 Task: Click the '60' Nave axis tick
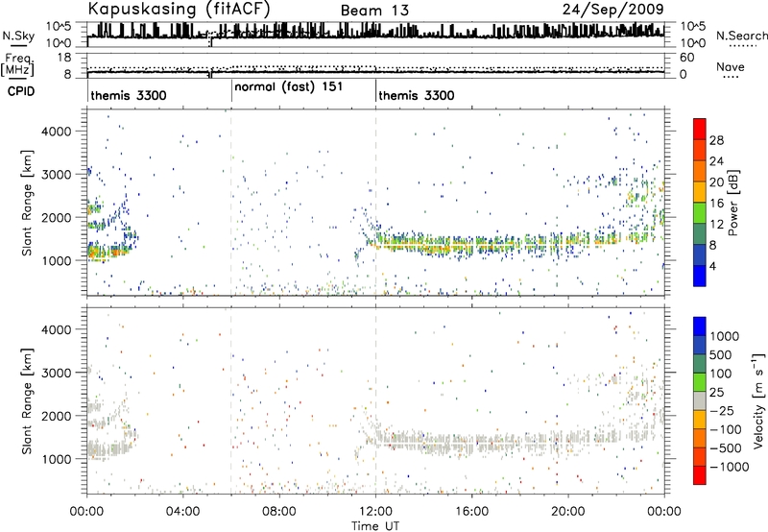click(x=686, y=58)
